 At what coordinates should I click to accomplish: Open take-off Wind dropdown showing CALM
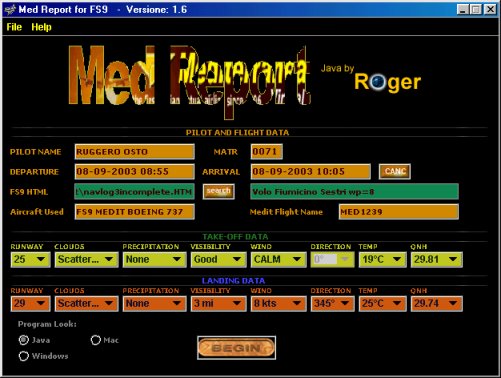point(278,260)
